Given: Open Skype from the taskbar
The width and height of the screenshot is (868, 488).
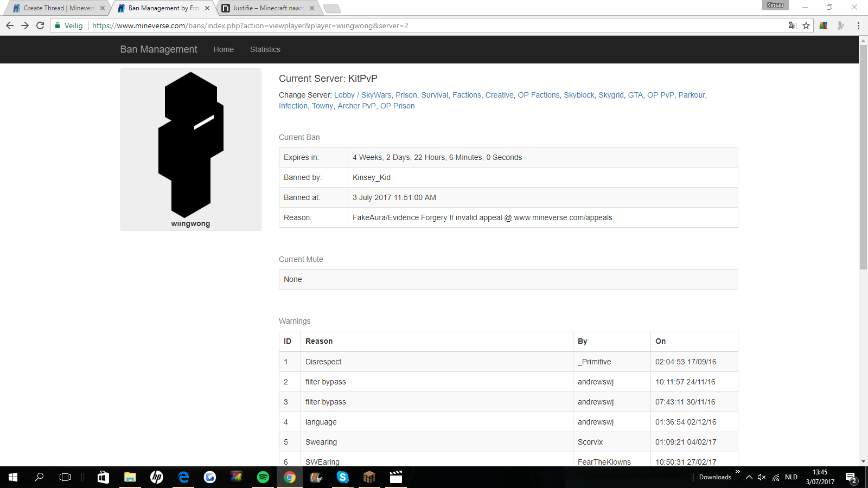Looking at the screenshot, I should coord(343,477).
